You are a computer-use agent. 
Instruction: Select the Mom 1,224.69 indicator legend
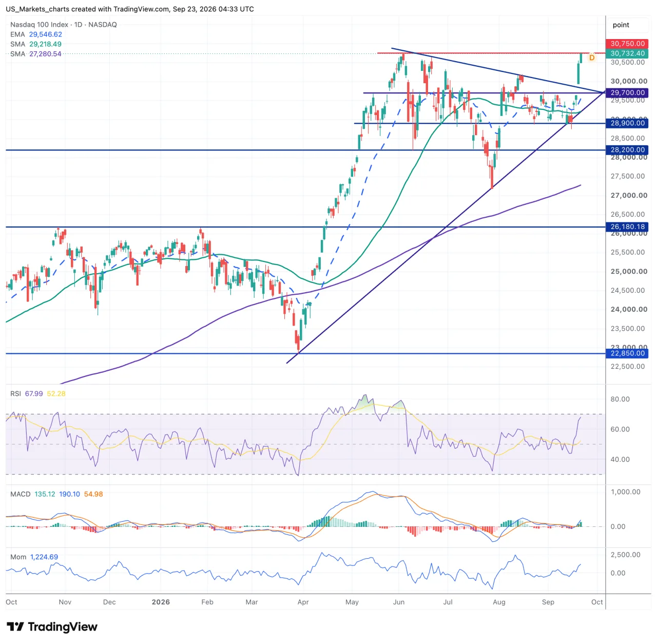[x=34, y=557]
